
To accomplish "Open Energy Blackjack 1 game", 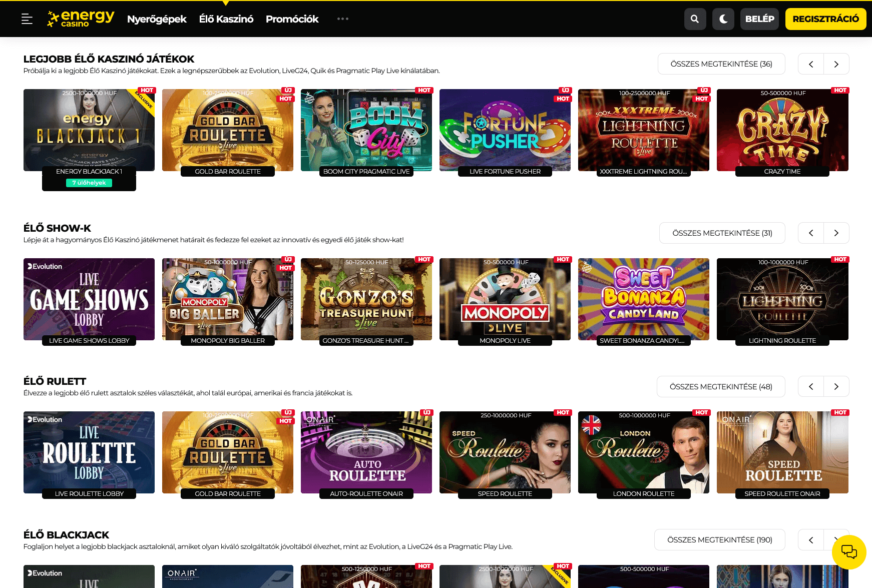I will (89, 130).
